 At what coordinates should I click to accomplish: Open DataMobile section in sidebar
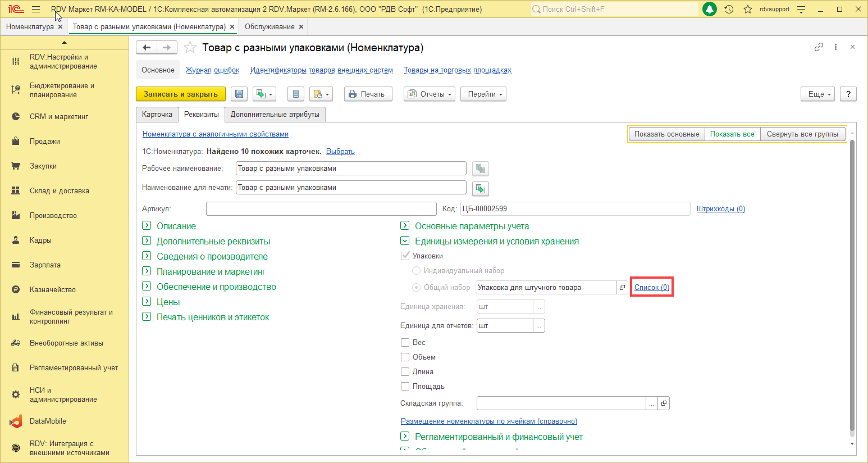coord(48,421)
